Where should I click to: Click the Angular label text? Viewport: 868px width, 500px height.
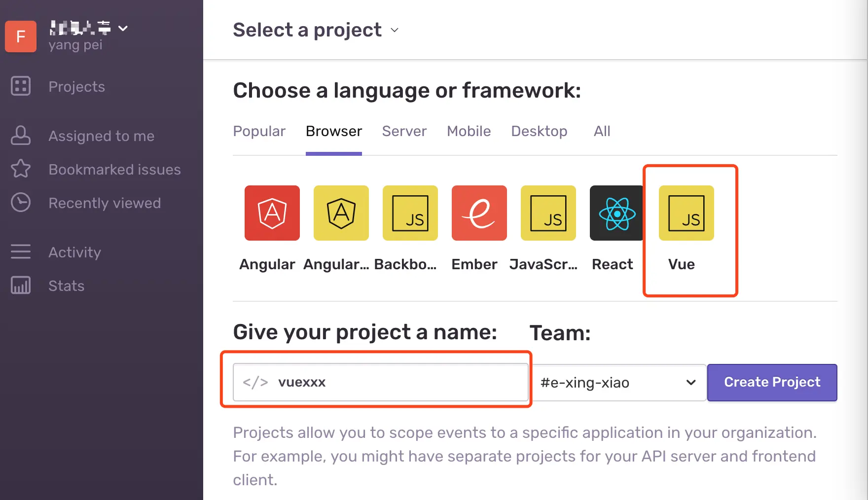coord(267,265)
